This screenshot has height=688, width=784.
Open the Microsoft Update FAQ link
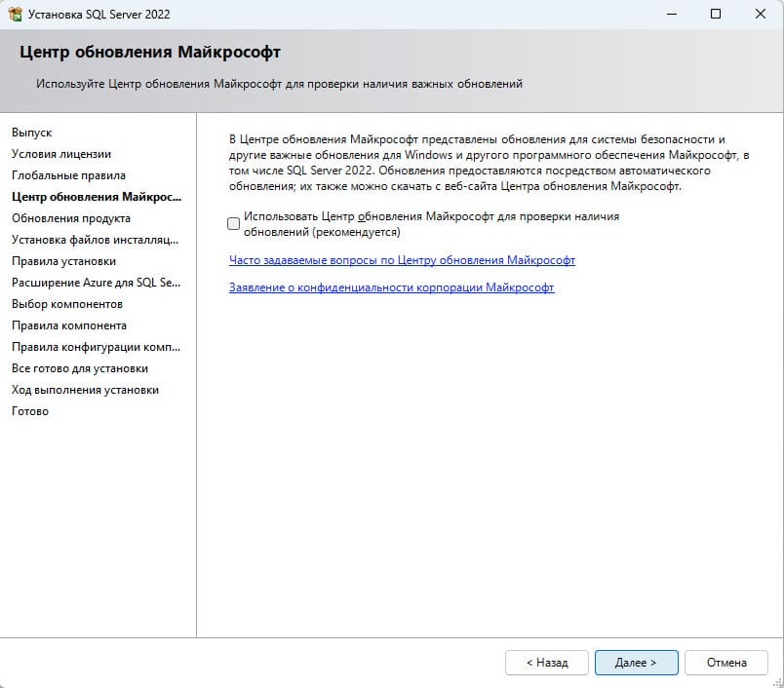[x=402, y=260]
